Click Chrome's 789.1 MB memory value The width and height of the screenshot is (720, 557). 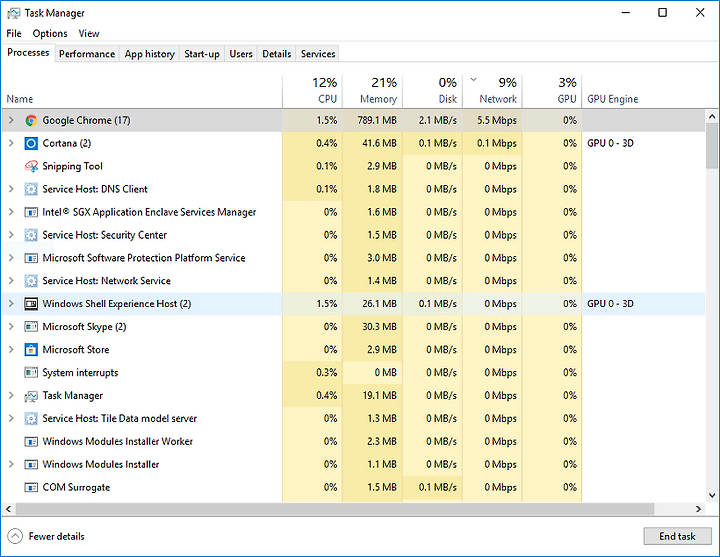click(x=377, y=120)
